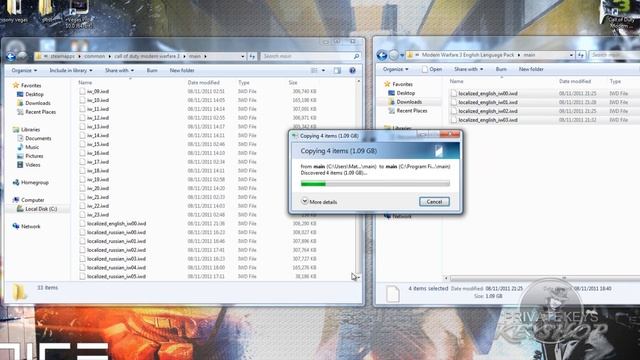Click New folder in left window
The height and width of the screenshot is (360, 640).
[x=182, y=71]
